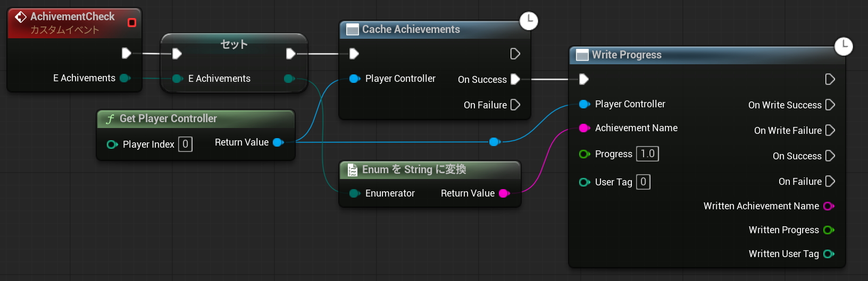The height and width of the screenshot is (281, 868).
Task: Click the Player Index value field
Action: pos(185,144)
